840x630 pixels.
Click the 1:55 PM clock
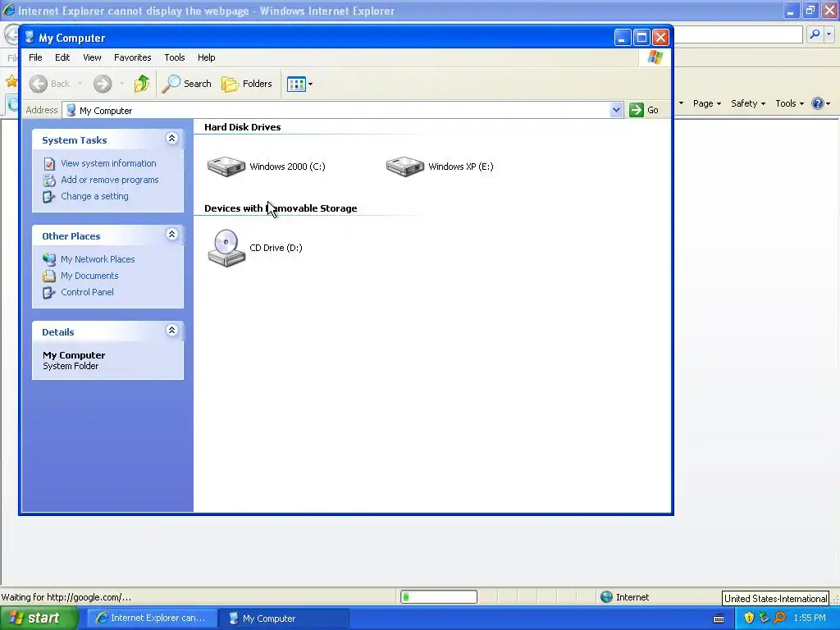[810, 619]
